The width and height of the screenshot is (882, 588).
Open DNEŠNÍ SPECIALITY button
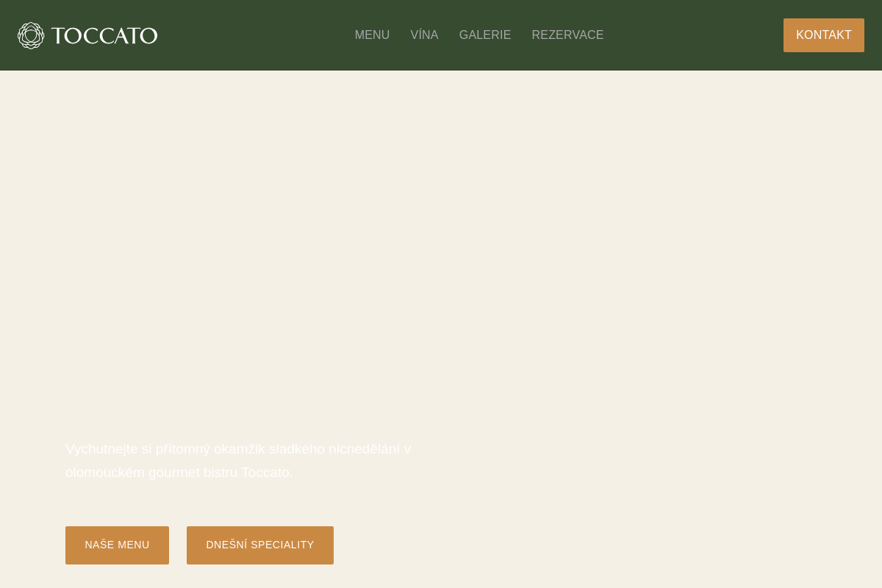pyautogui.click(x=259, y=545)
